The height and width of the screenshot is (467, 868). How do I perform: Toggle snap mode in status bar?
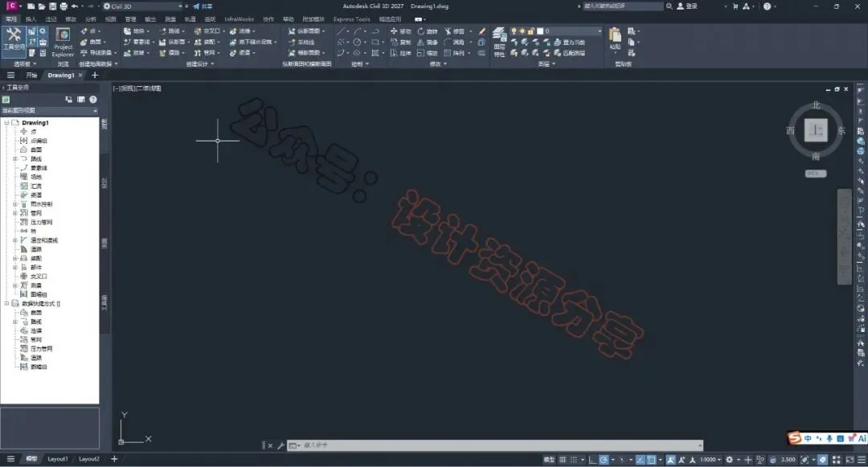click(x=574, y=459)
